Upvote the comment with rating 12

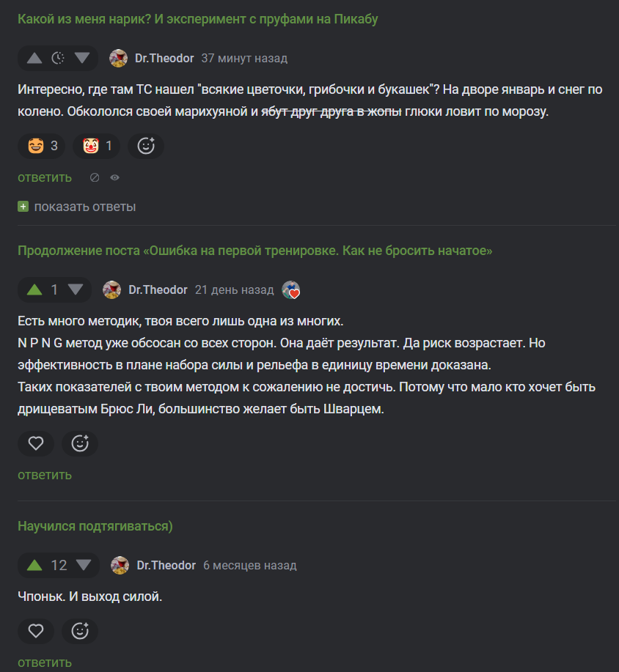[34, 566]
